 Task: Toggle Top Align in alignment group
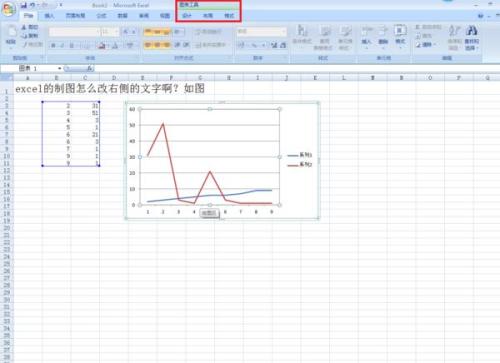[x=148, y=32]
